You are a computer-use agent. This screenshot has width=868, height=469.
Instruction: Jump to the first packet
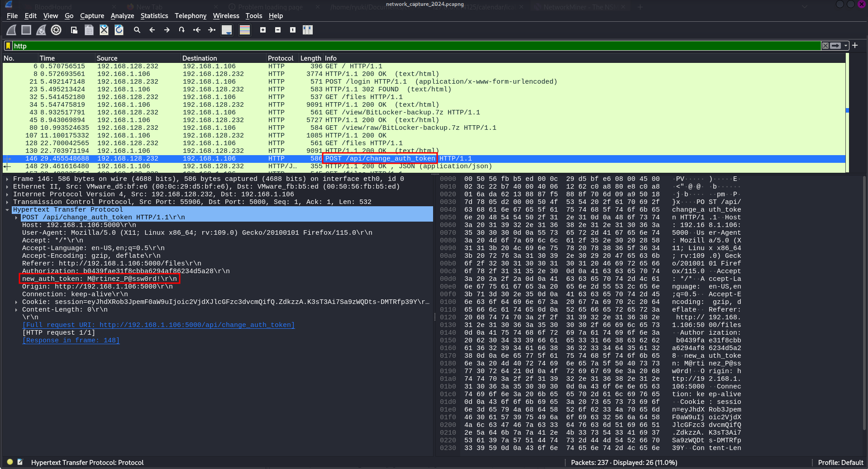click(x=197, y=30)
